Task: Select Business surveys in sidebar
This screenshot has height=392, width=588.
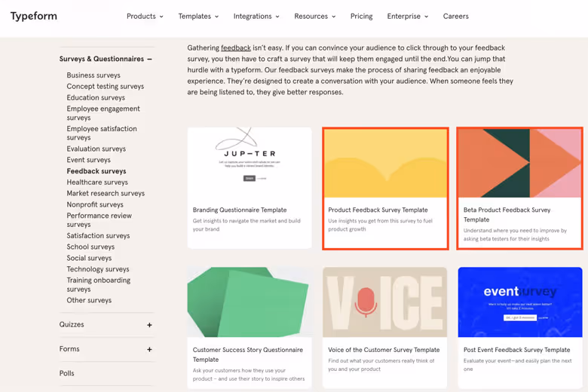Action: pyautogui.click(x=93, y=75)
